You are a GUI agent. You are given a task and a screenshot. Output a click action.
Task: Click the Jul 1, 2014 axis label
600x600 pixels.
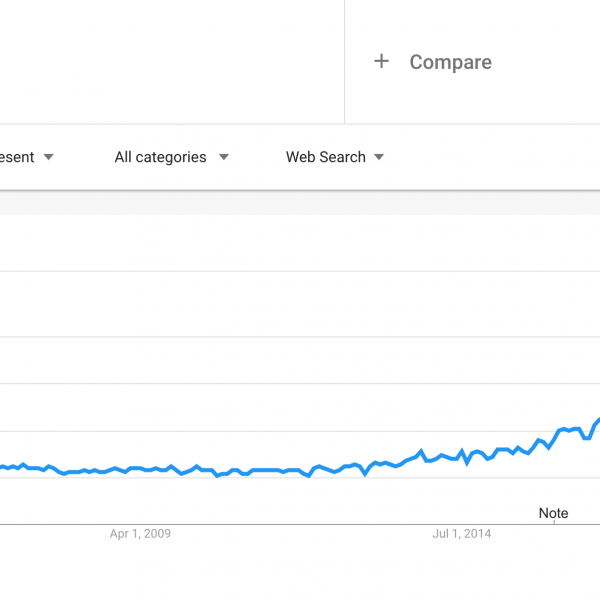pyautogui.click(x=461, y=533)
